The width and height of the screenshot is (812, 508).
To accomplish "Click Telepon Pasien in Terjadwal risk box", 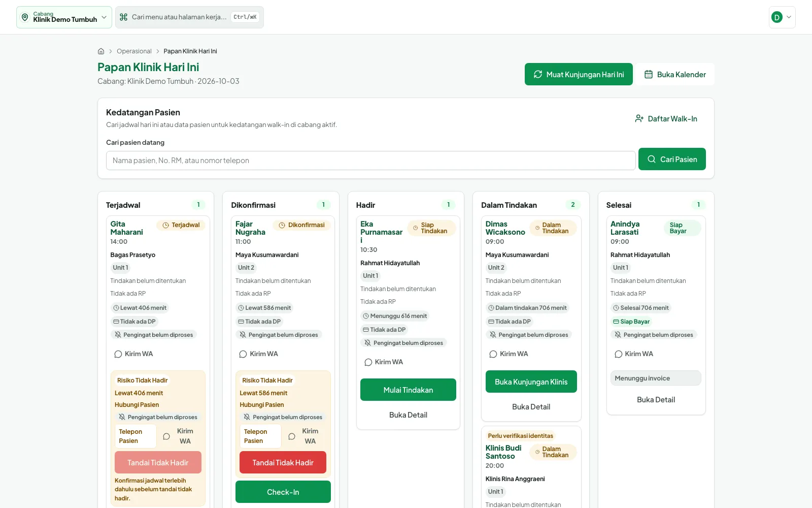I will [135, 436].
